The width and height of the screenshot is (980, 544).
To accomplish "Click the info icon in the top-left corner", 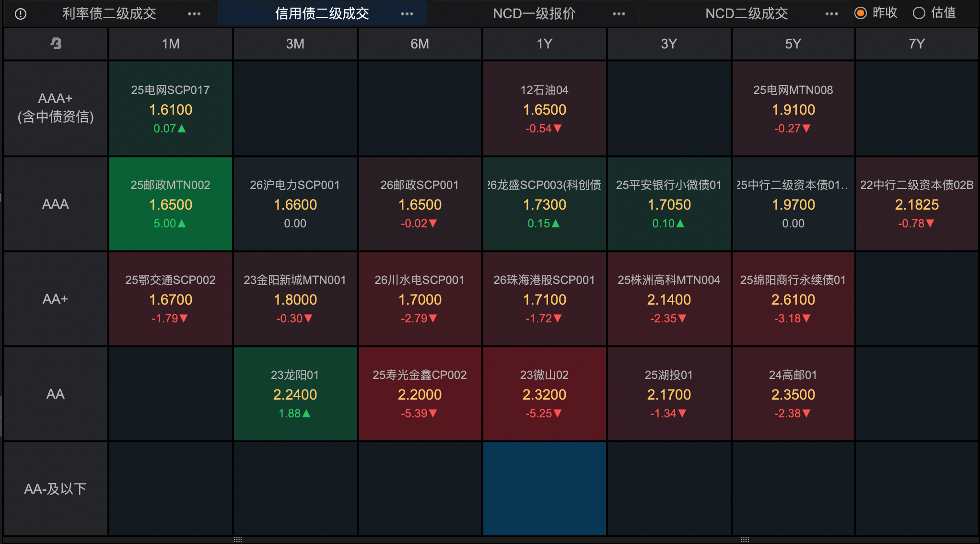I will click(x=21, y=14).
